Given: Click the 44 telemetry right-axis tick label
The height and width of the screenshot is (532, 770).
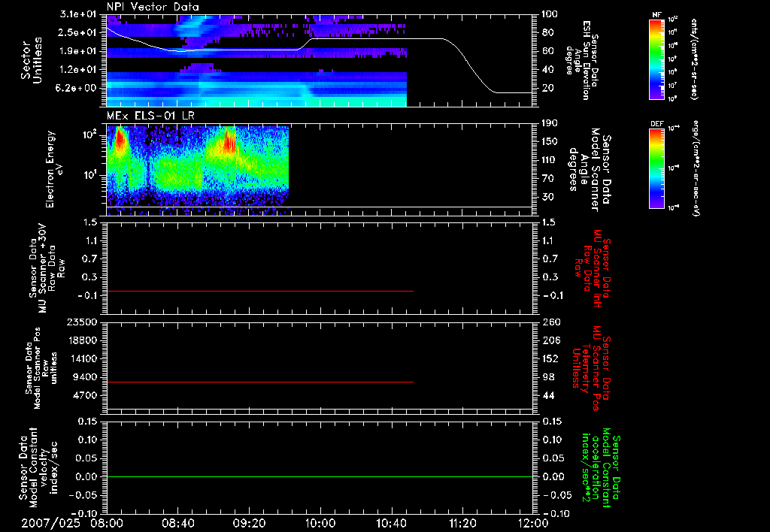Looking at the screenshot, I should [548, 395].
